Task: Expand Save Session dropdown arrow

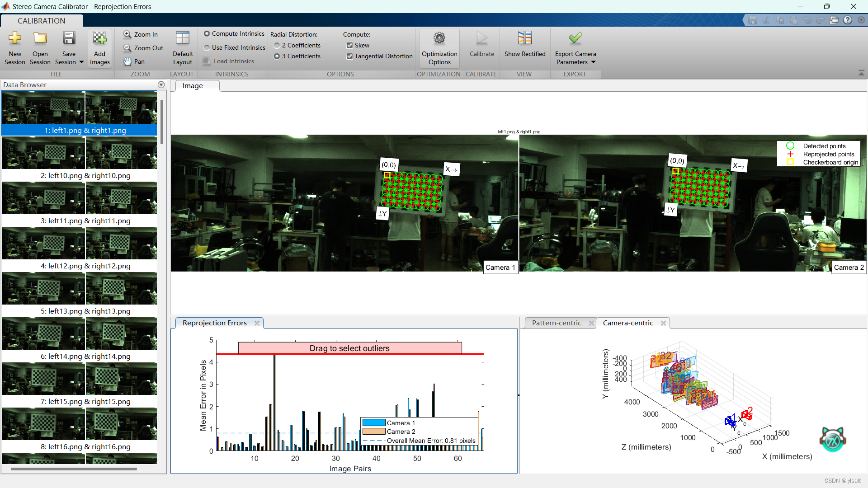Action: point(81,62)
